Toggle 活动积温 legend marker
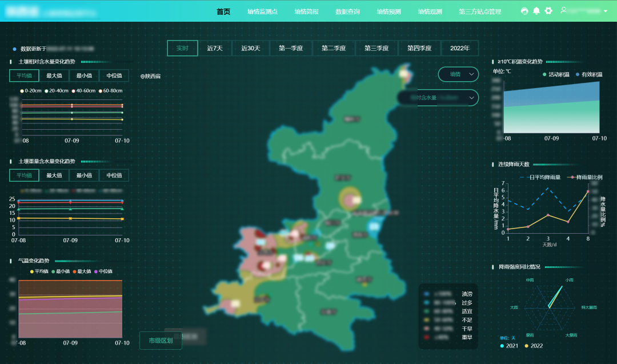This screenshot has width=617, height=364. 544,74
